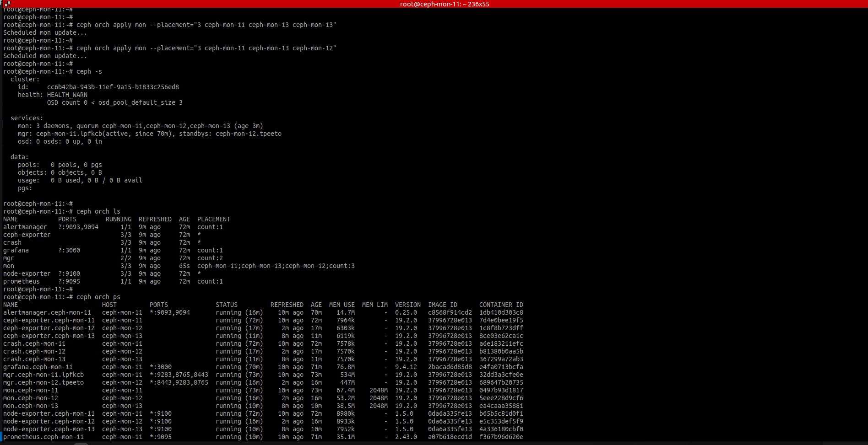This screenshot has height=445, width=868.
Task: Click crash.ceph-mon-11 daemon name
Action: click(x=34, y=343)
